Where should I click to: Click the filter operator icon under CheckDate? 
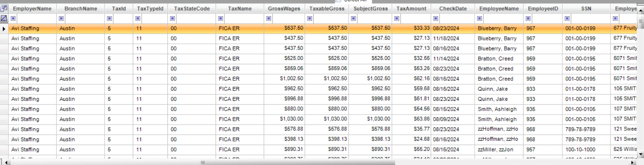435,18
